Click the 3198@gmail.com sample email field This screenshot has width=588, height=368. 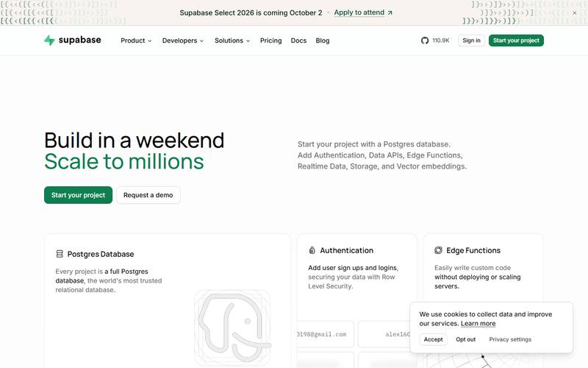click(x=325, y=334)
